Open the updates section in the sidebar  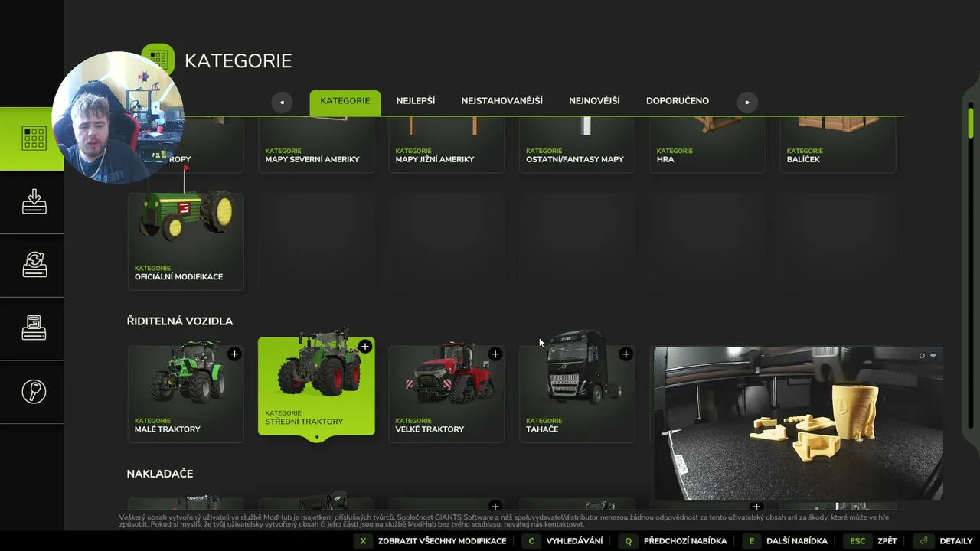32,266
